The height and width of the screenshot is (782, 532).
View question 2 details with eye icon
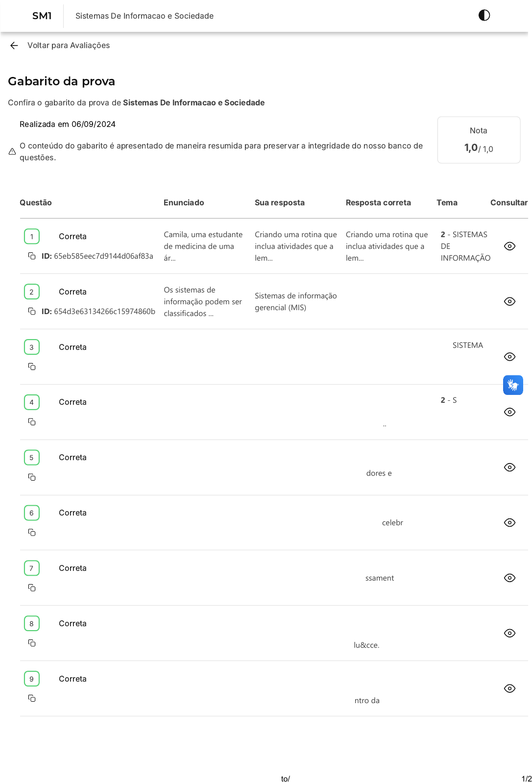509,301
